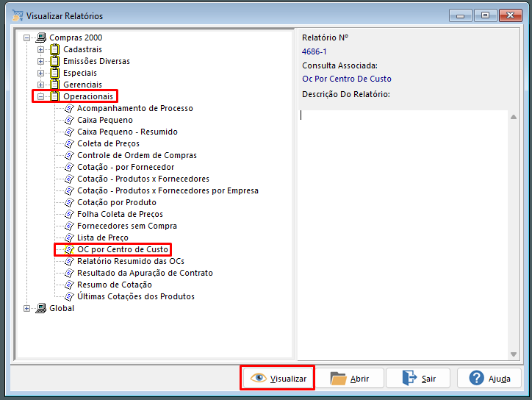Click report icon for Lista de Preço
Screen dimensions: 532x400
69,238
